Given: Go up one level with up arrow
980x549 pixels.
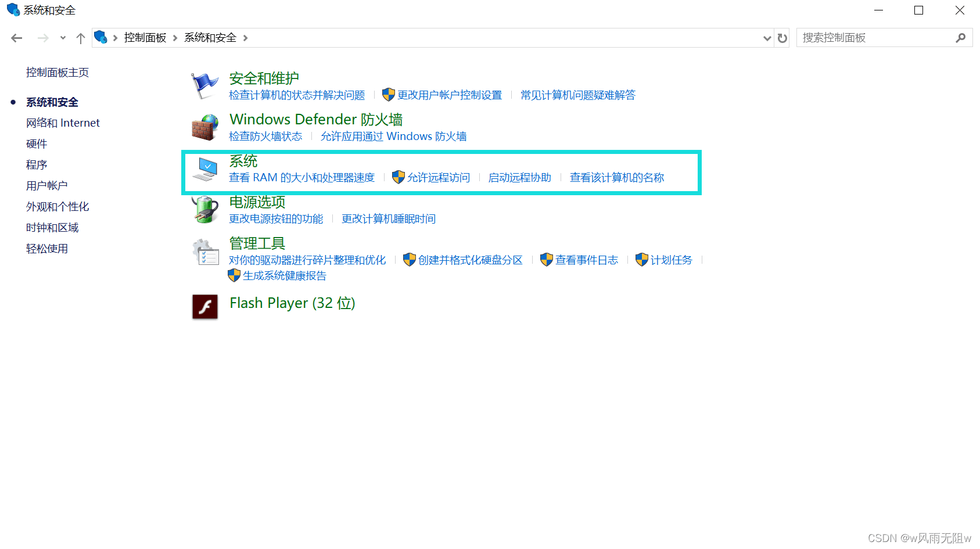Looking at the screenshot, I should 81,38.
